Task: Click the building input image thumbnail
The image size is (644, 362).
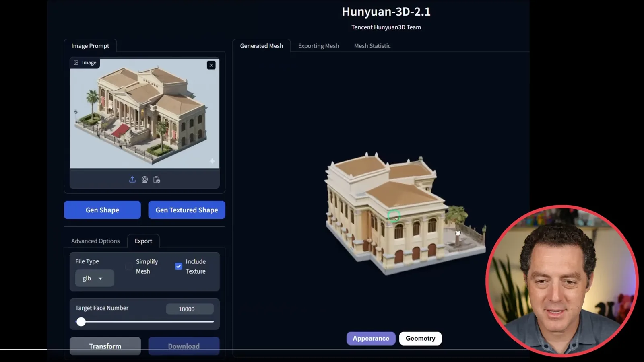Action: click(x=144, y=113)
